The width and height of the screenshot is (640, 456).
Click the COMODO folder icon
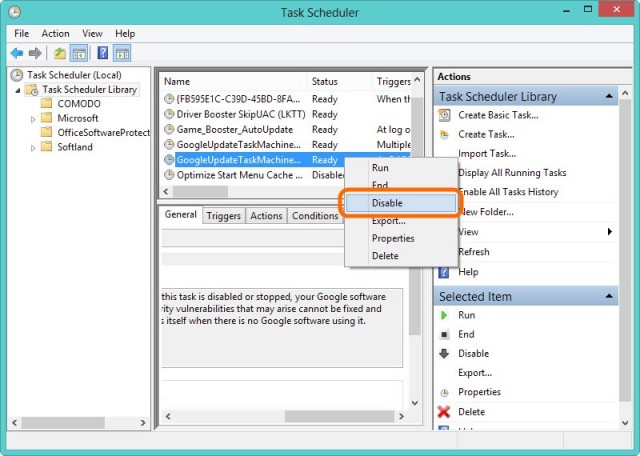[x=47, y=103]
